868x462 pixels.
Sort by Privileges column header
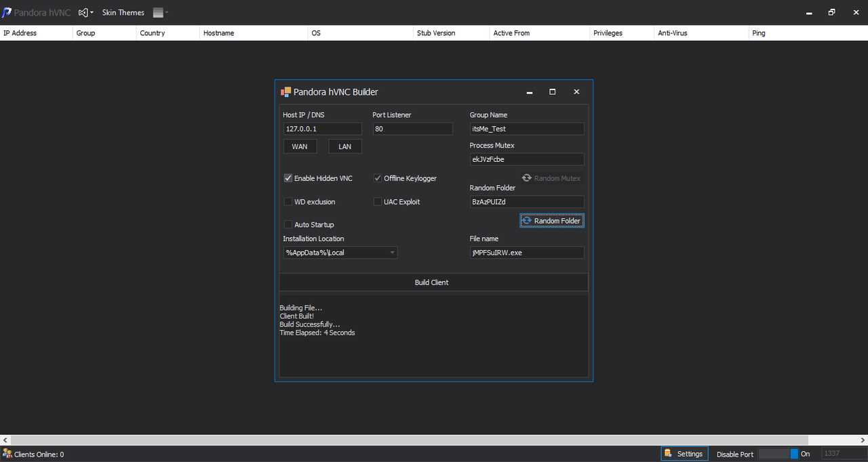[x=622, y=33]
